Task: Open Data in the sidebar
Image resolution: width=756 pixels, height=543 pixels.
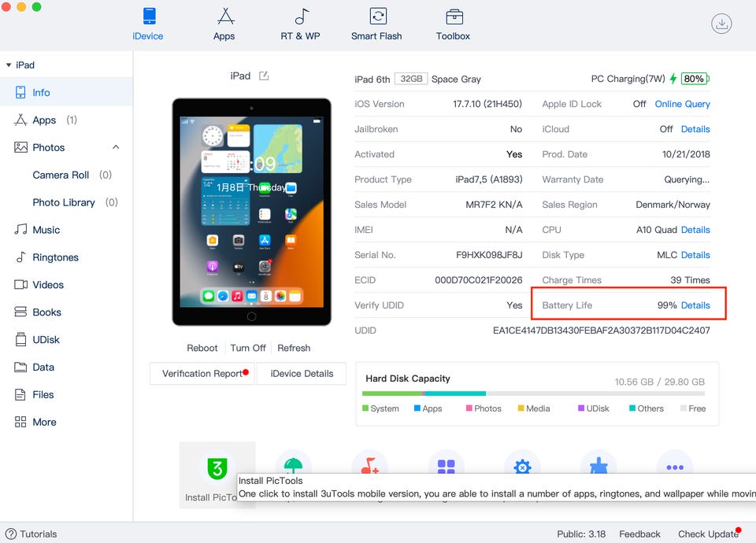Action: point(66,368)
